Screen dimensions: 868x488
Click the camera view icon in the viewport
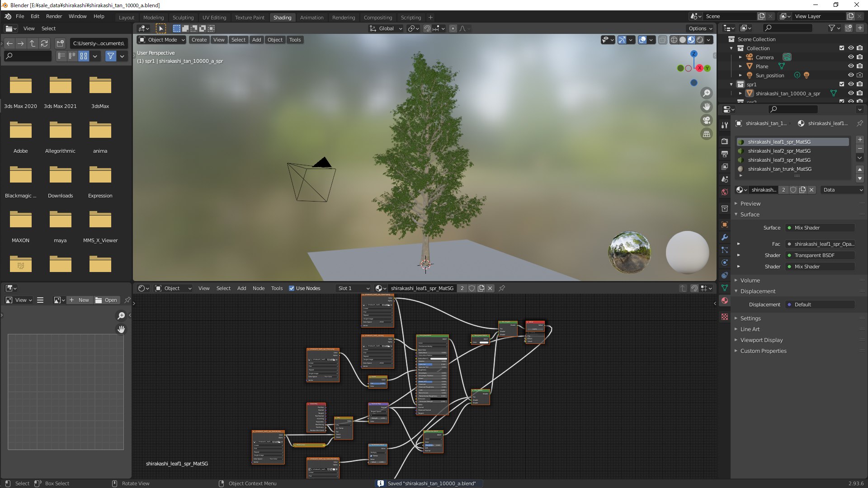706,121
